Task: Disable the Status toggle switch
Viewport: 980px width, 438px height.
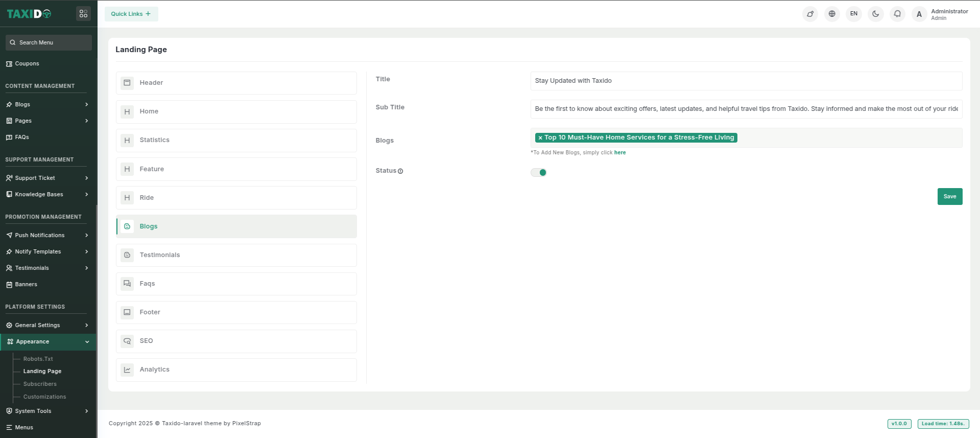Action: (539, 173)
